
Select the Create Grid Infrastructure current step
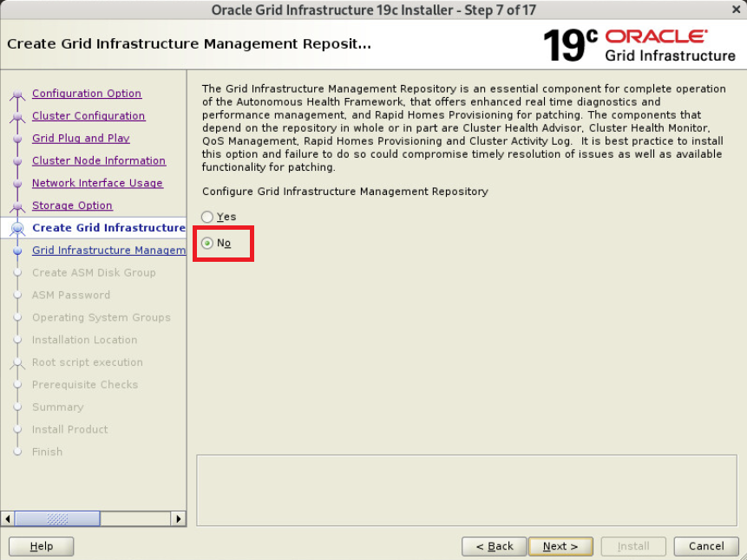[108, 228]
